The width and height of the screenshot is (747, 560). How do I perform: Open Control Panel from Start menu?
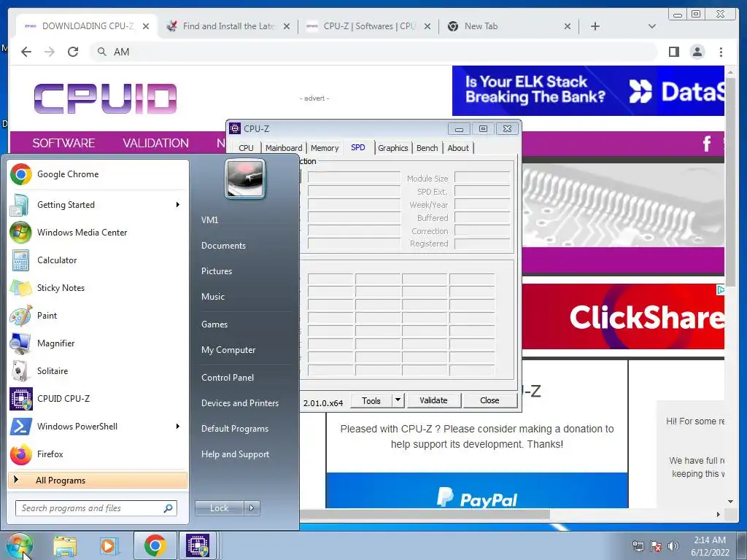(228, 378)
